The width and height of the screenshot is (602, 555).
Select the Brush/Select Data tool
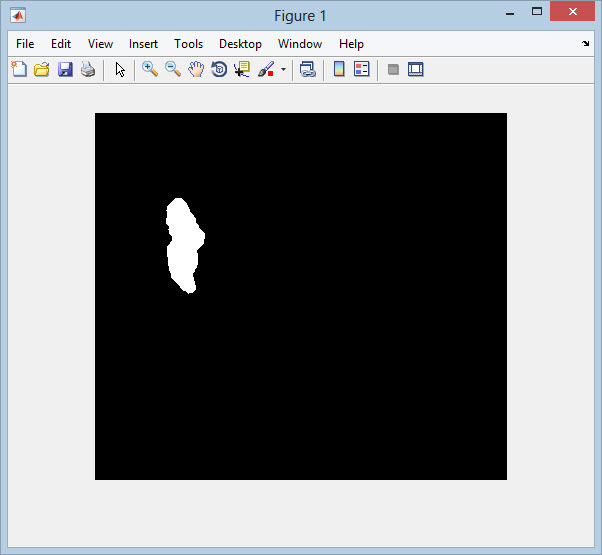point(266,69)
